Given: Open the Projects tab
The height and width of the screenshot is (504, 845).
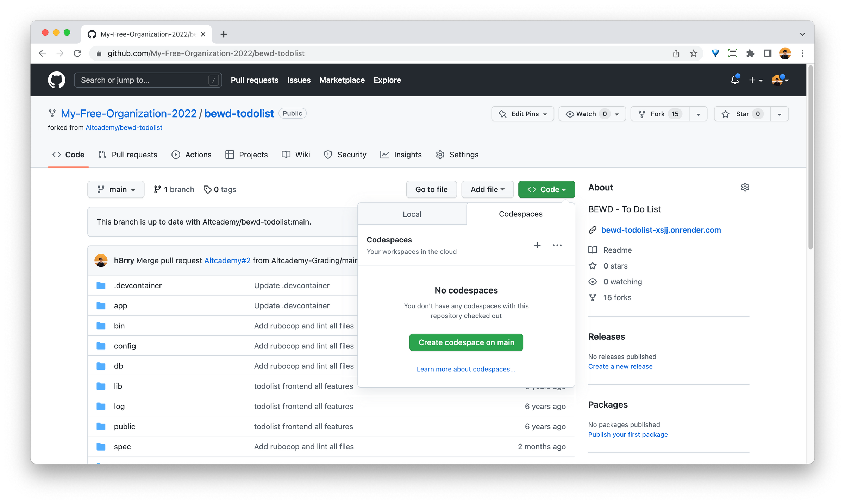Looking at the screenshot, I should pos(246,155).
